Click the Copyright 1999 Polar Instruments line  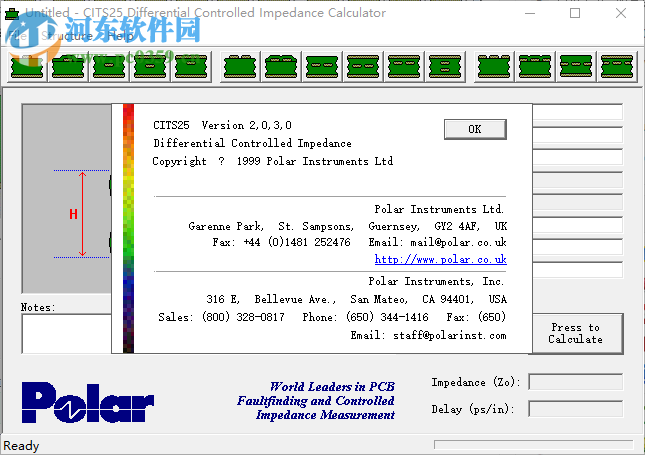tap(273, 161)
